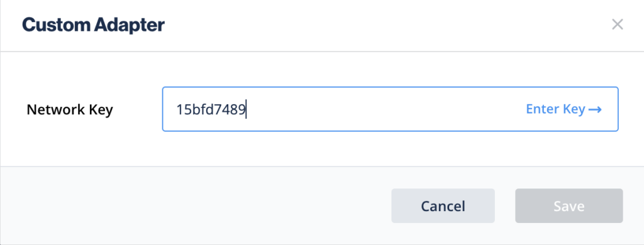The image size is (644, 245).
Task: Save the custom adapter network key
Action: 569,206
